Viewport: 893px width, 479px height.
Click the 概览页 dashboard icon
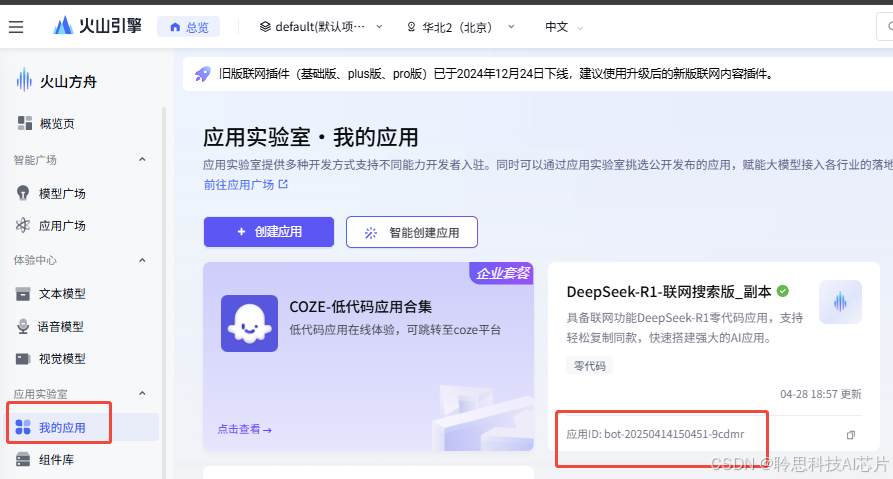click(24, 124)
